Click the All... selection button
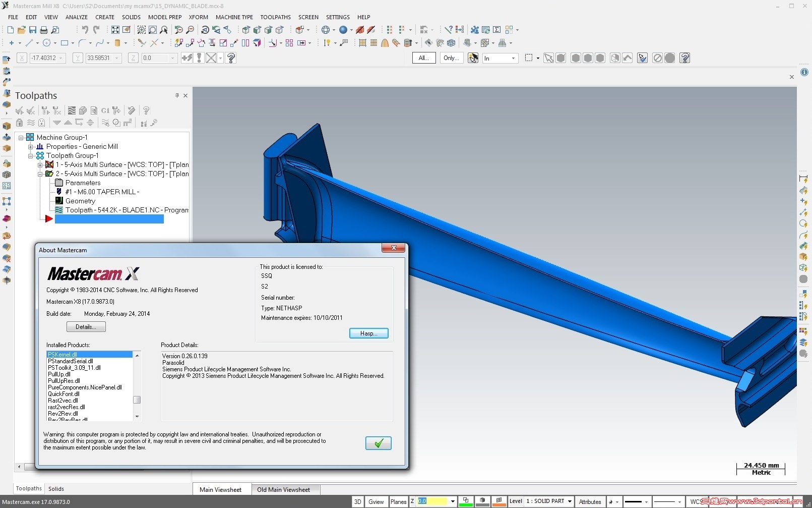Image resolution: width=812 pixels, height=508 pixels. (424, 58)
